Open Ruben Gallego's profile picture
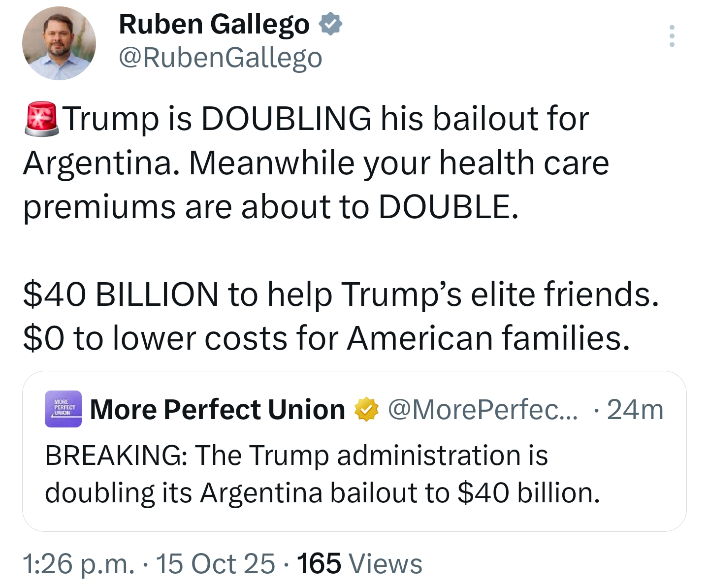Viewport: 709px width, 588px height. coord(59,43)
